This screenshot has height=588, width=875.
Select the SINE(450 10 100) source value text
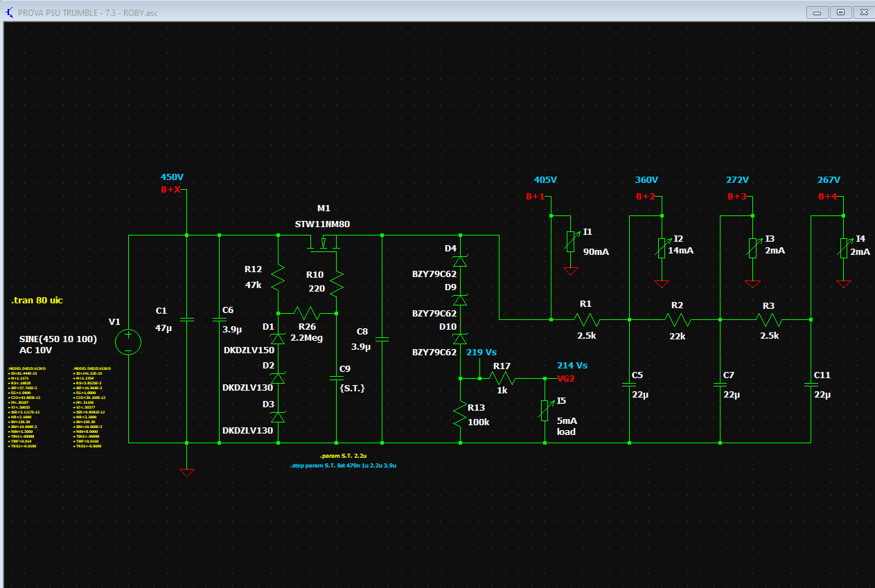click(x=58, y=339)
